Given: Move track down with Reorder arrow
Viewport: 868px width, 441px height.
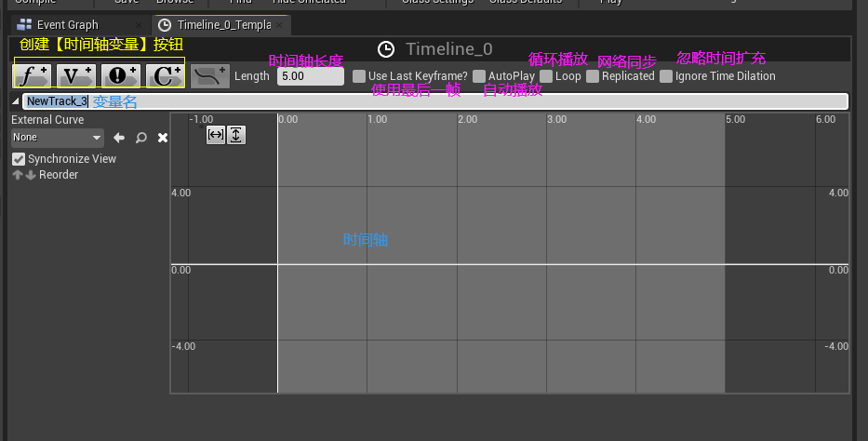Looking at the screenshot, I should (31, 175).
